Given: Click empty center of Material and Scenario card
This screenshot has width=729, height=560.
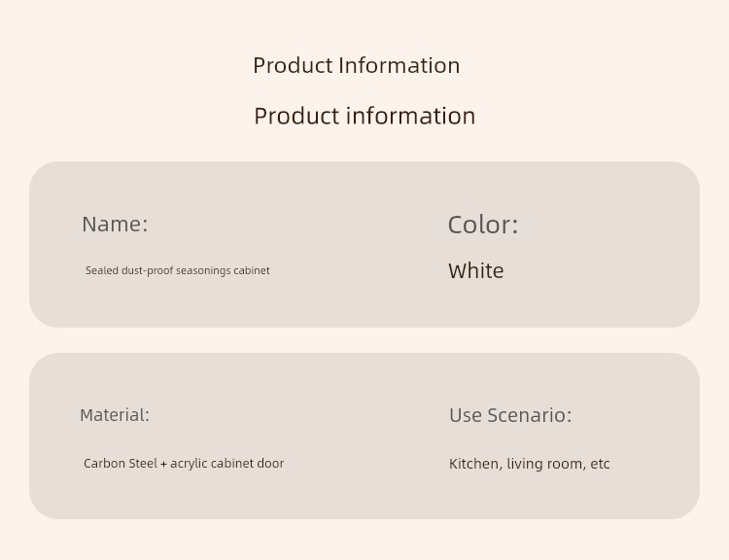Looking at the screenshot, I should pyautogui.click(x=364, y=436).
